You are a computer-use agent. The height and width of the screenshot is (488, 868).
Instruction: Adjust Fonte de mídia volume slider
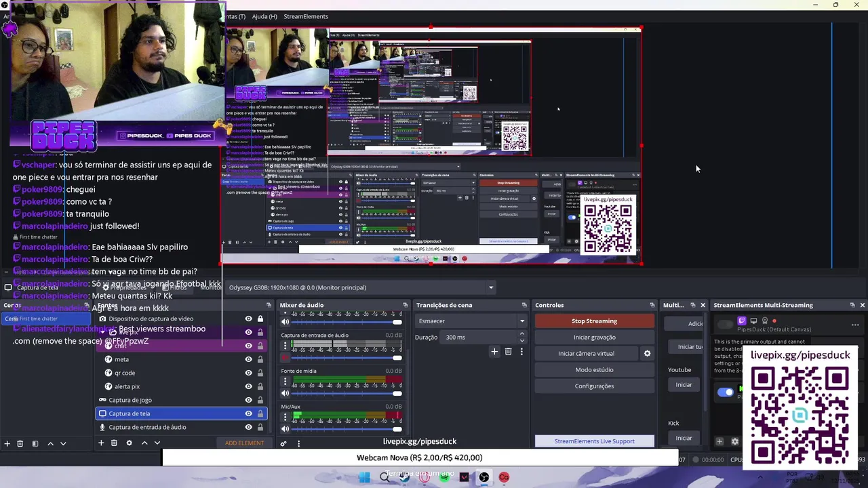[x=348, y=393]
